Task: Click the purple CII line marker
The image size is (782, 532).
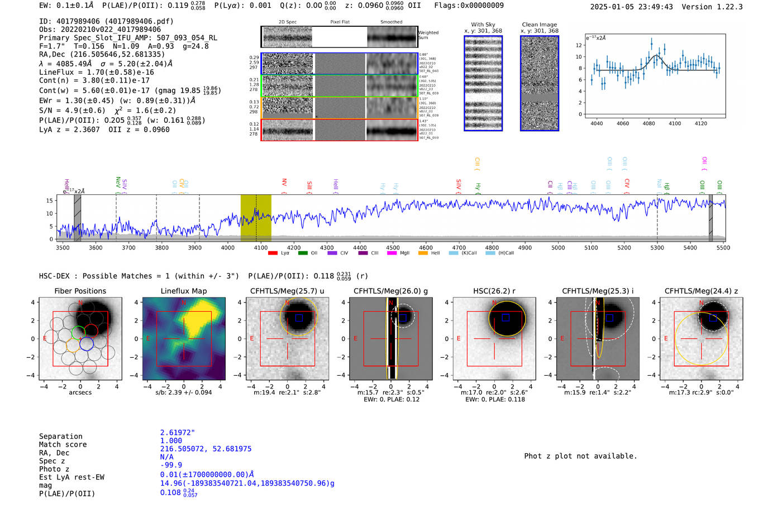Action: coord(550,186)
